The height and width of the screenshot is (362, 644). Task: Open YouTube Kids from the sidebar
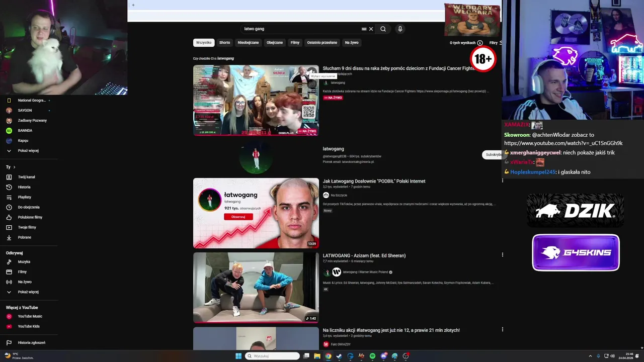(x=28, y=326)
